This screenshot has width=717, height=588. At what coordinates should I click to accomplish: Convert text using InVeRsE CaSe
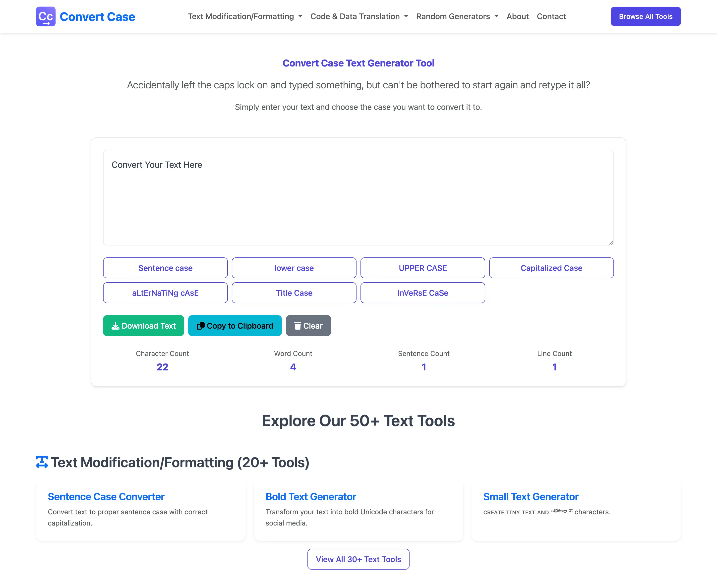click(x=422, y=293)
